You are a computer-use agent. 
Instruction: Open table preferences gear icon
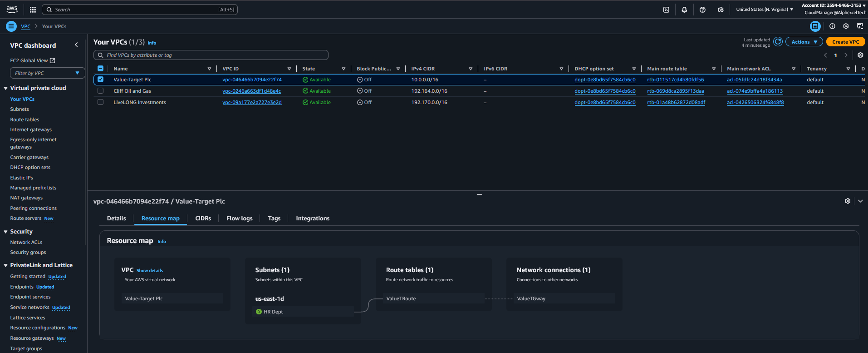(x=860, y=55)
